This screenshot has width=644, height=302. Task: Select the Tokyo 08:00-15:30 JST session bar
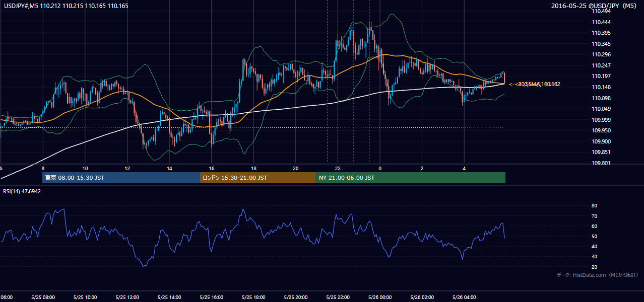121,178
